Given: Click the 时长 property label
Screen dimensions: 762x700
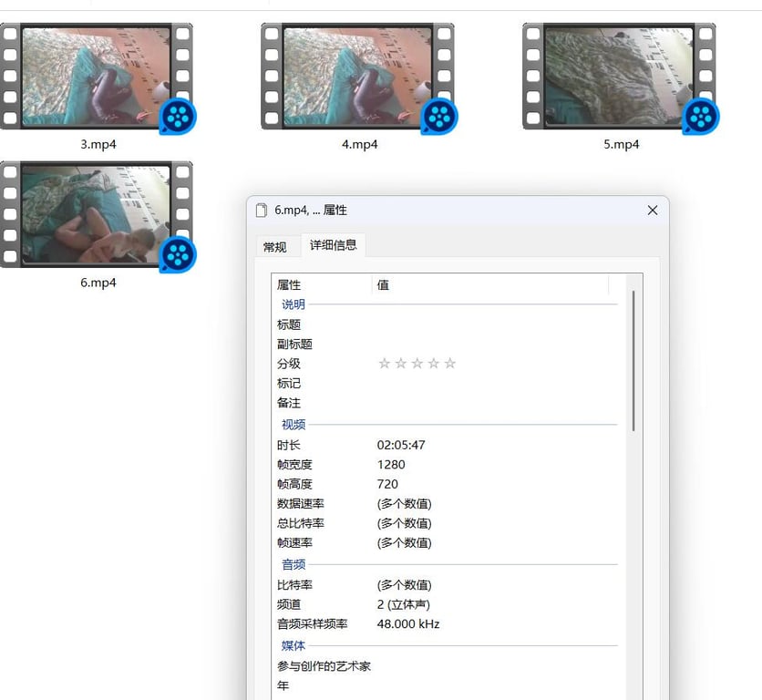Looking at the screenshot, I should pos(289,446).
